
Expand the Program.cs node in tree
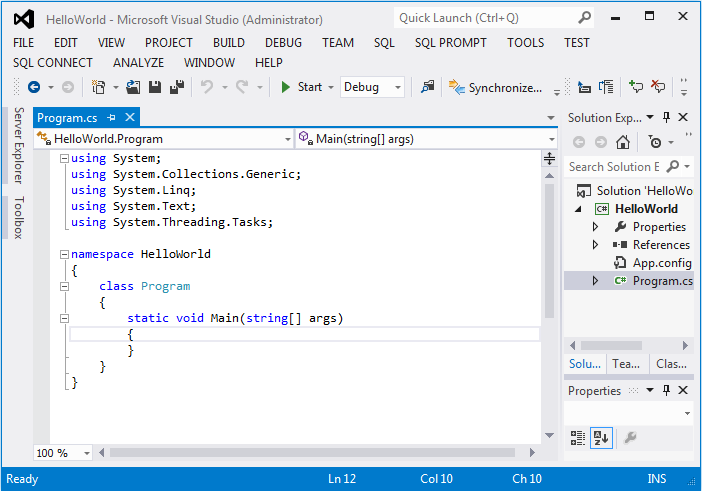595,281
